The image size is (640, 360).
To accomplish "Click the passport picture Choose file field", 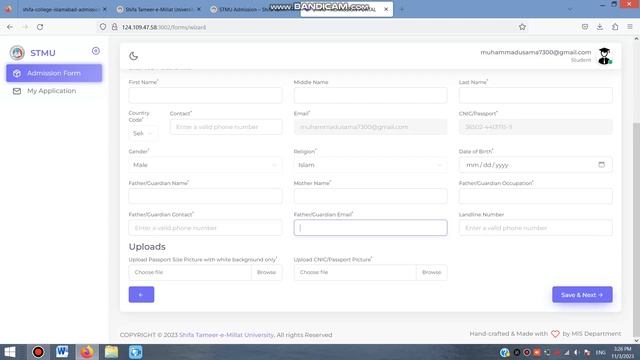I will 190,272.
